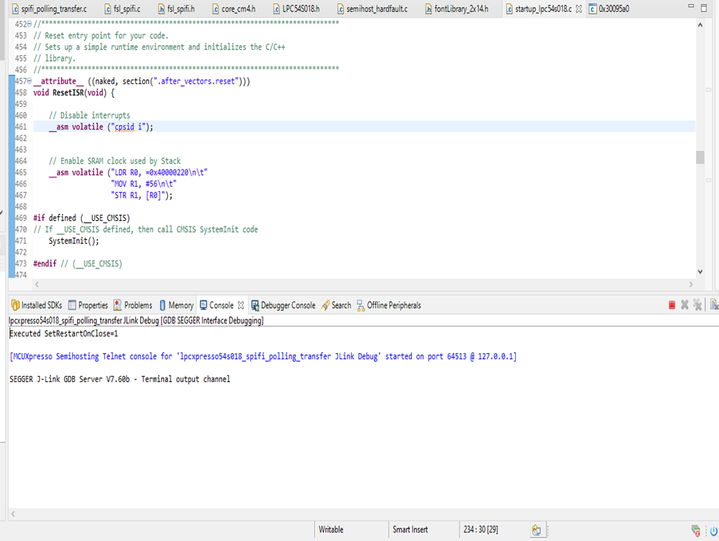This screenshot has height=541, width=719.
Task: Open the Search view tab
Action: [336, 305]
